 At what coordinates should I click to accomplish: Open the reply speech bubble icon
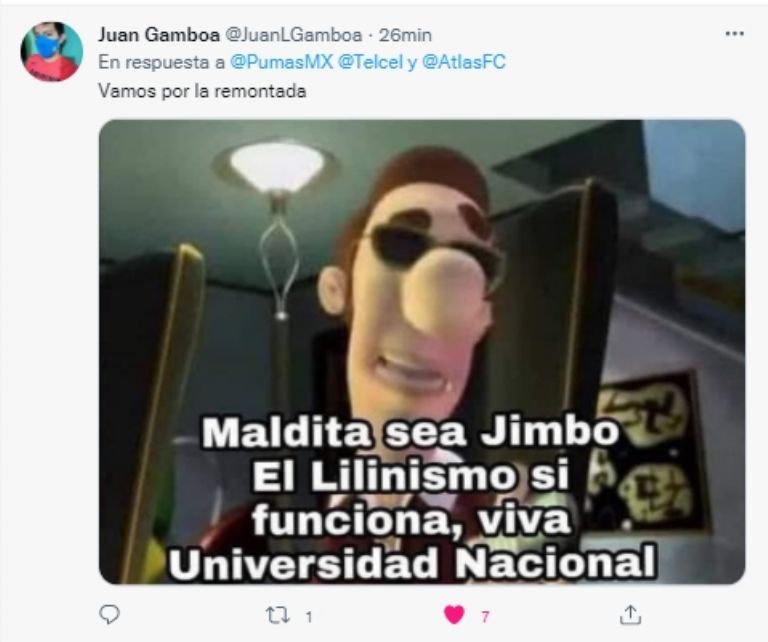tap(109, 615)
